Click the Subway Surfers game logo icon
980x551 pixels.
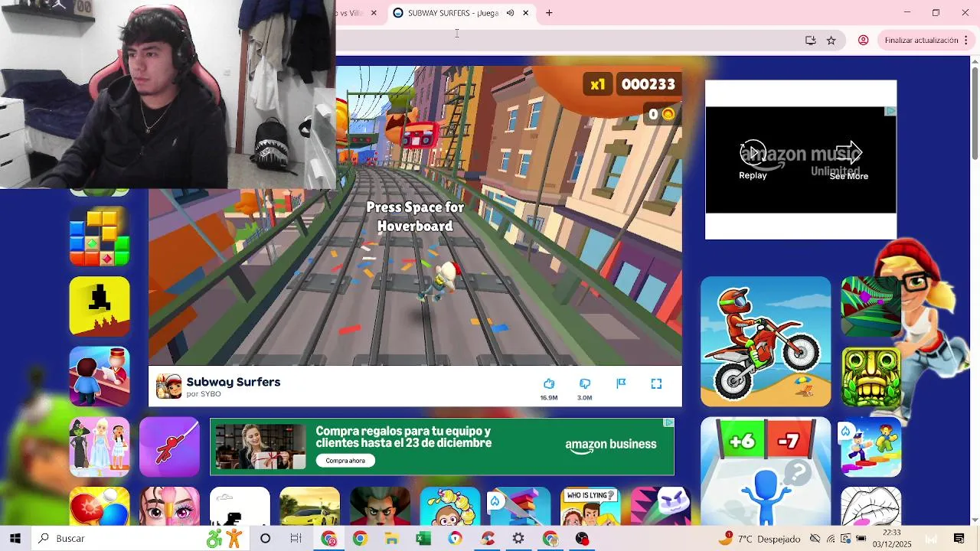pyautogui.click(x=168, y=387)
